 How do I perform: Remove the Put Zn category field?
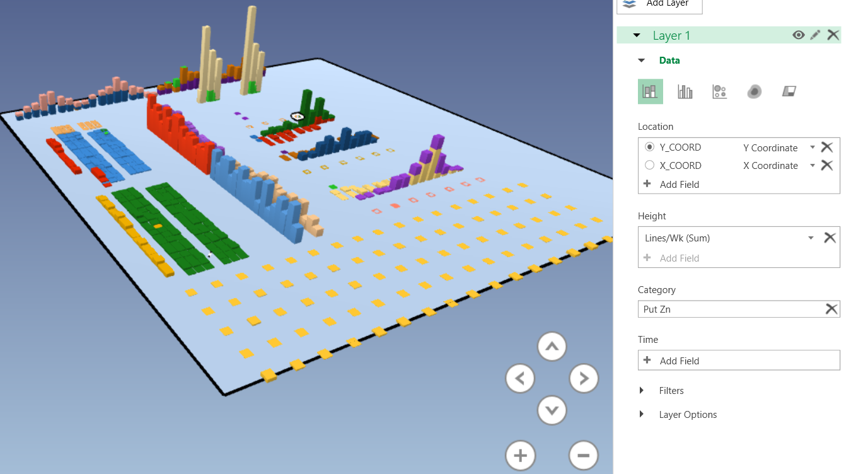click(832, 309)
